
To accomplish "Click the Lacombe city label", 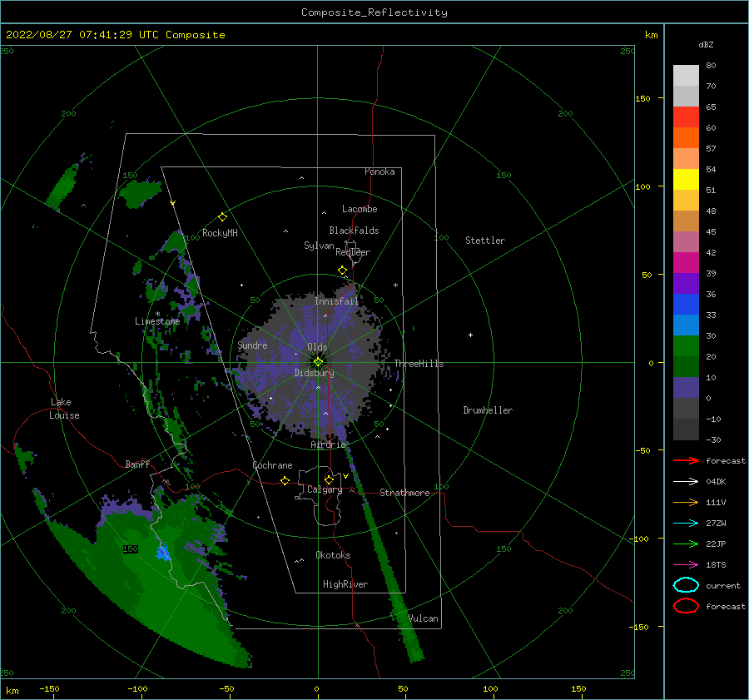I will (360, 209).
